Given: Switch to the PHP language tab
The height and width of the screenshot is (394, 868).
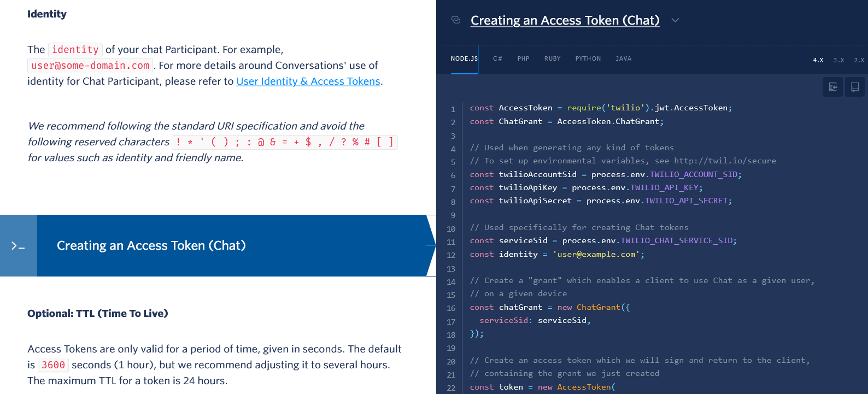Looking at the screenshot, I should tap(523, 58).
